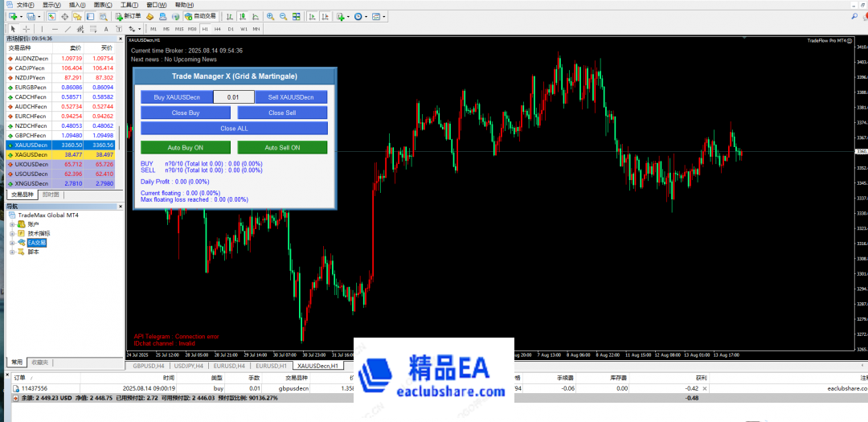The width and height of the screenshot is (868, 422).
Task: Click the zoom in magnifier icon
Action: (x=270, y=16)
